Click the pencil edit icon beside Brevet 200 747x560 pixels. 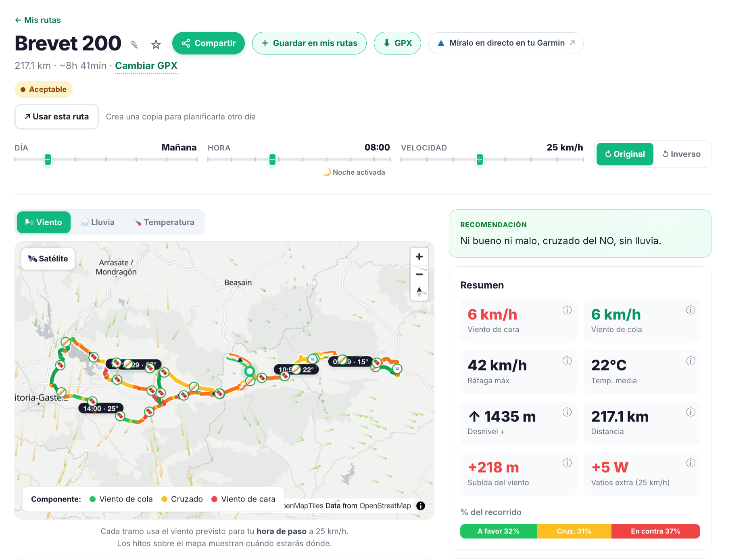[x=134, y=44]
